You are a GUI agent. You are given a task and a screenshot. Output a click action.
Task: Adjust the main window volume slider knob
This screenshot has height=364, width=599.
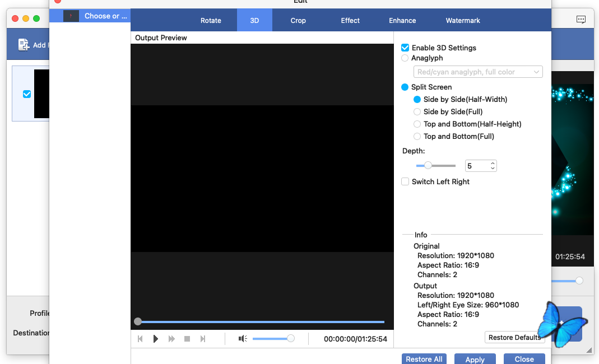(579, 281)
